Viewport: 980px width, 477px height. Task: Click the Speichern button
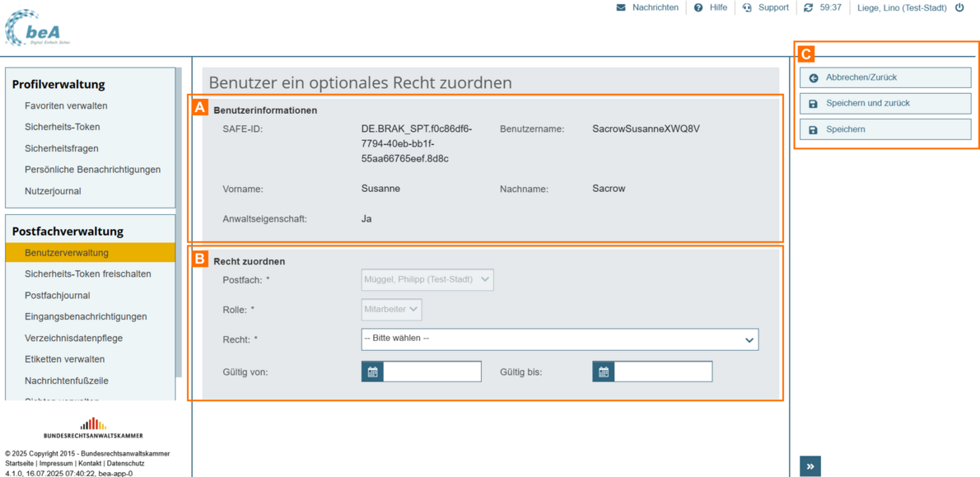click(885, 129)
